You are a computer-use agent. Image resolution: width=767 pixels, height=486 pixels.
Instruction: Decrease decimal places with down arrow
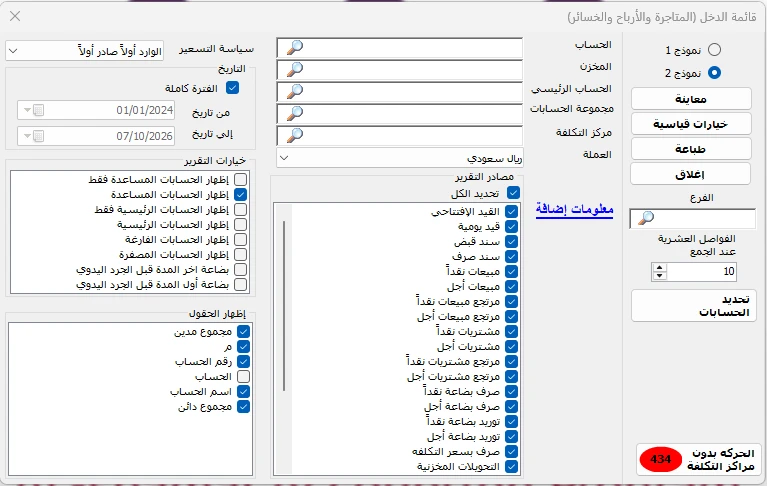659,275
